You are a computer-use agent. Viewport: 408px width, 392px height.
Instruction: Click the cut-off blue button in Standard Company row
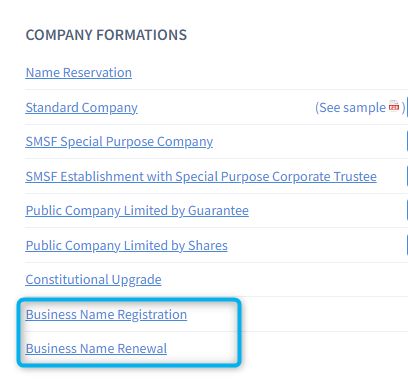[x=407, y=107]
